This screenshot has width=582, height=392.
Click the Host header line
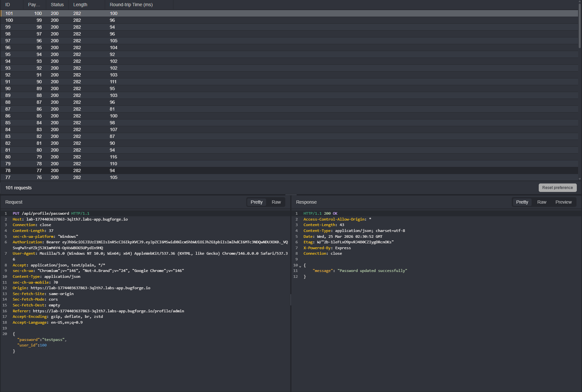70,219
